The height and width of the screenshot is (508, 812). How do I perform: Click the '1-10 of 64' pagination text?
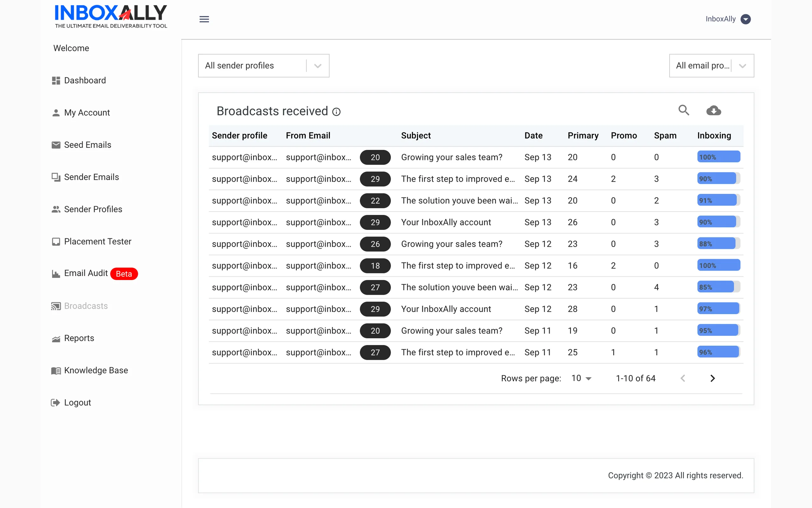[636, 378]
